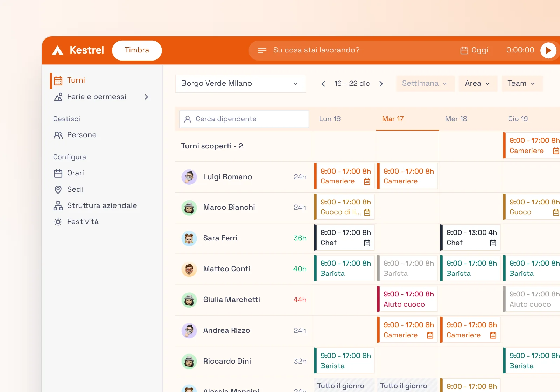Go to next week arrow
The image size is (560, 392).
pos(381,84)
